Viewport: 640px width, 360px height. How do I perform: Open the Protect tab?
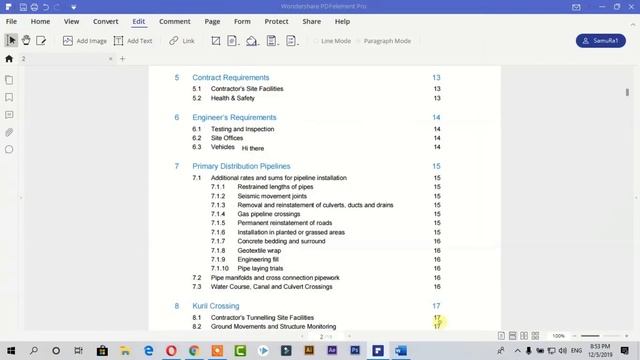coord(276,22)
